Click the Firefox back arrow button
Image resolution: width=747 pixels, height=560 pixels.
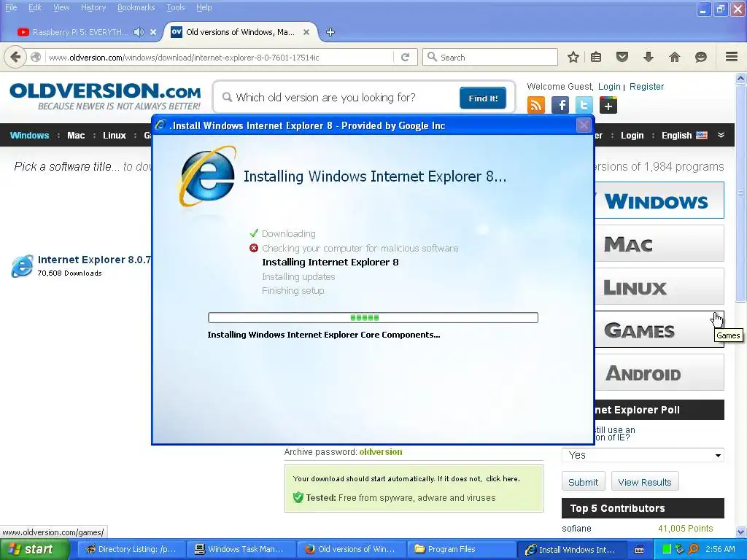tap(15, 57)
